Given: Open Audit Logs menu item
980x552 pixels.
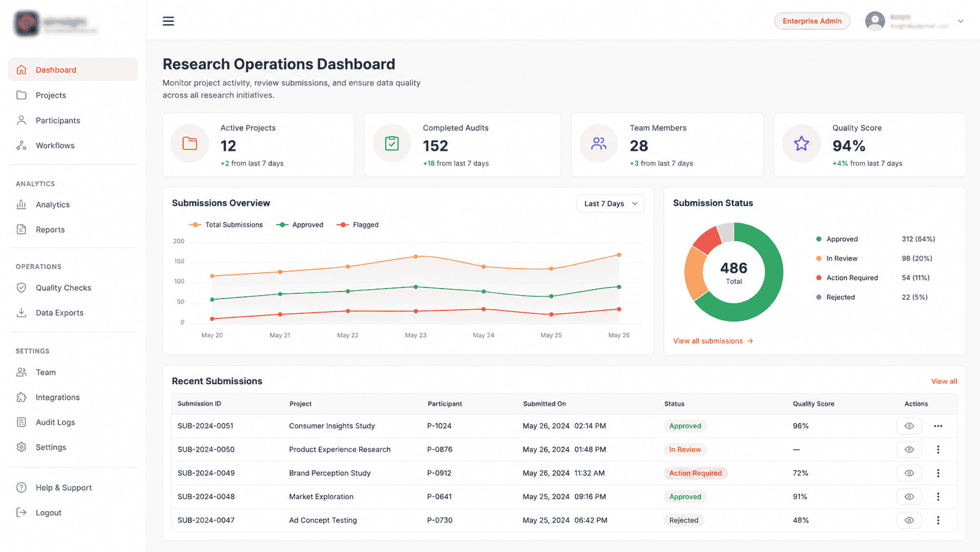Looking at the screenshot, I should click(73, 422).
